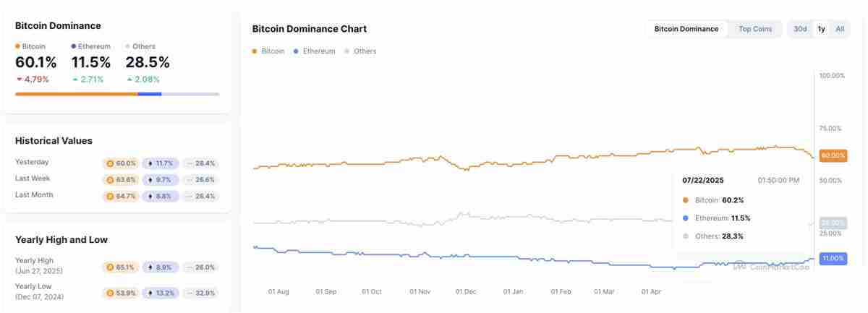Image resolution: width=868 pixels, height=313 pixels.
Task: Switch to the Top Coins tab
Action: click(754, 29)
